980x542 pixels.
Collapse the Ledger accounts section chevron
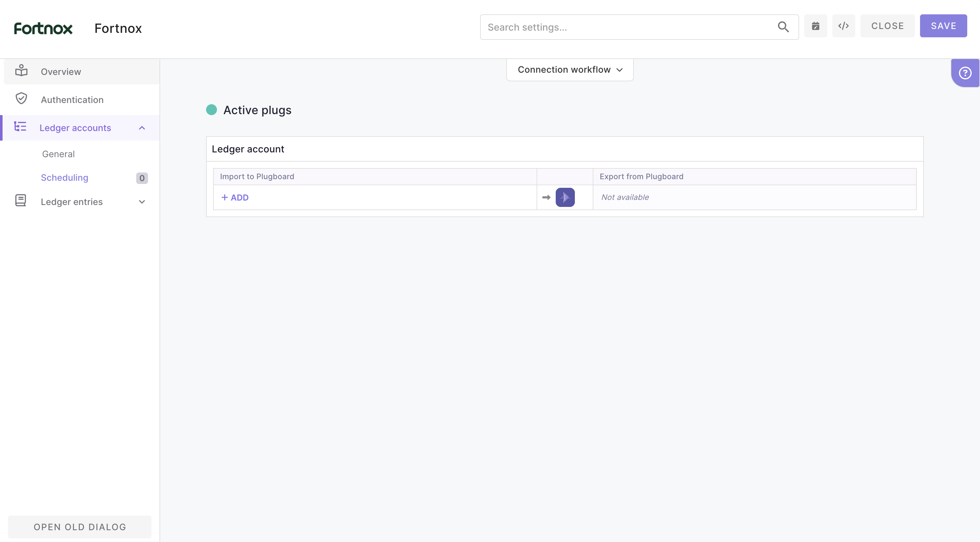point(142,128)
